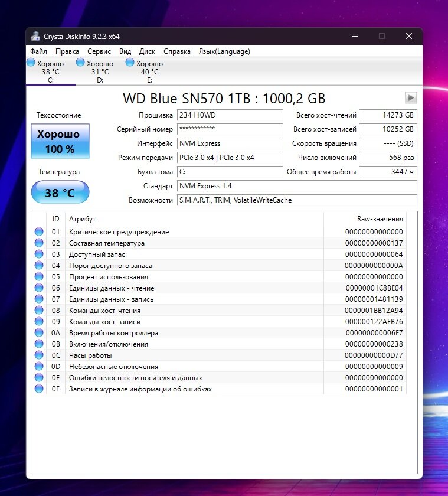Click the Хорошо 100 % health status button
448x496 pixels.
pos(60,141)
